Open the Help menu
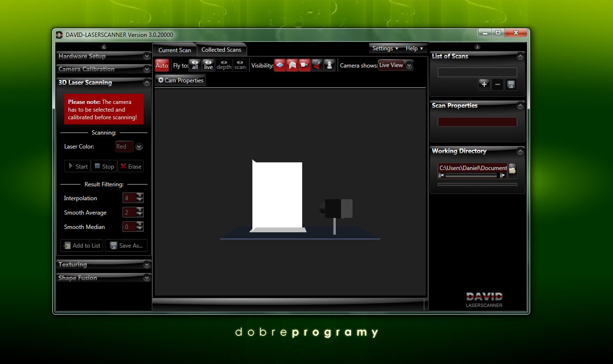Screen dimensions: 613x364 (x=414, y=48)
